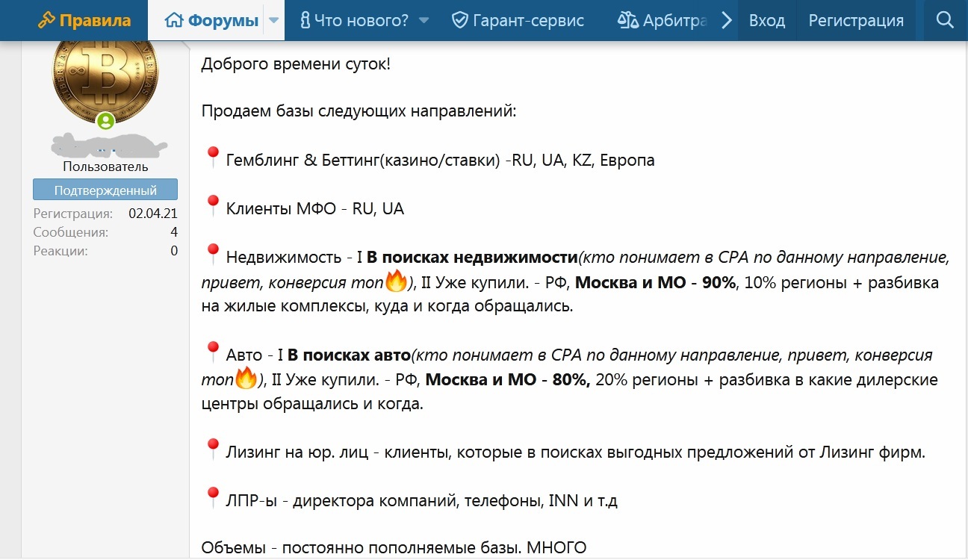Click the Подтвержденный user badge

click(105, 190)
